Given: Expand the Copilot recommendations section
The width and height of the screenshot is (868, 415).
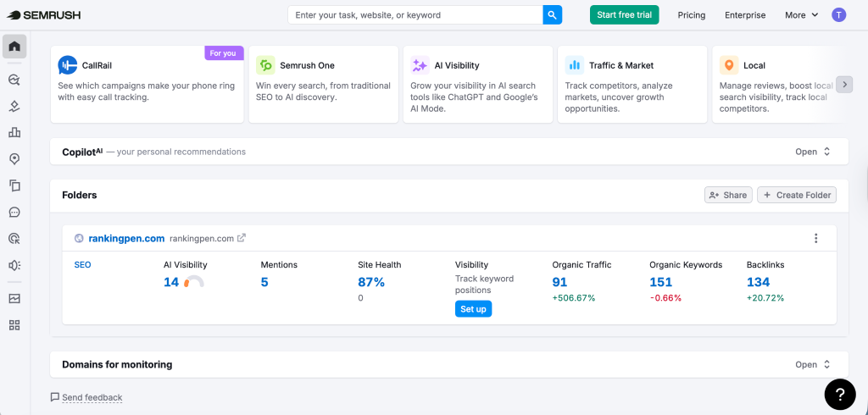Looking at the screenshot, I should coord(812,152).
